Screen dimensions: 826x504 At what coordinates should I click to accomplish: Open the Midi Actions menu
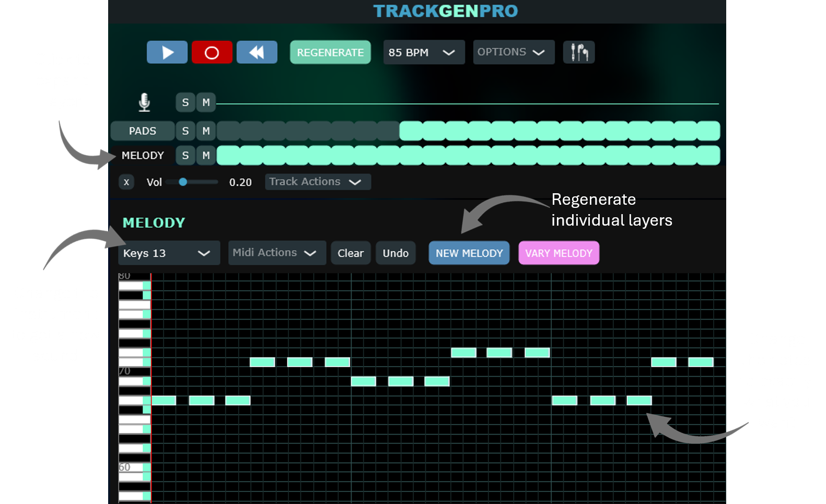coord(276,253)
